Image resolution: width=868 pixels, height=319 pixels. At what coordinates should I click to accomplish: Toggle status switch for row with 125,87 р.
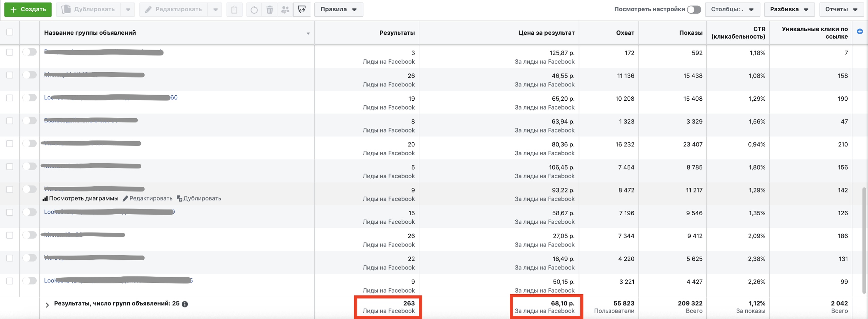click(29, 52)
